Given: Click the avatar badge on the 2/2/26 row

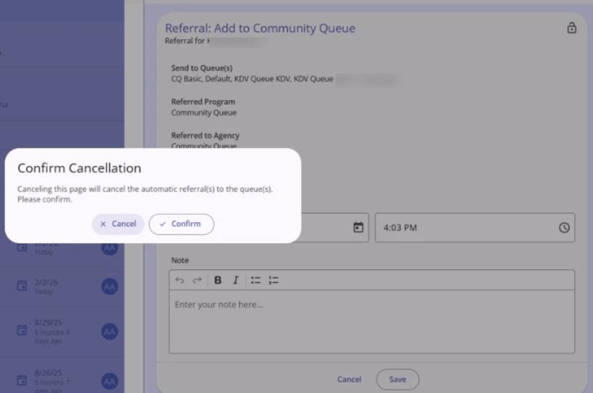Looking at the screenshot, I should (110, 286).
